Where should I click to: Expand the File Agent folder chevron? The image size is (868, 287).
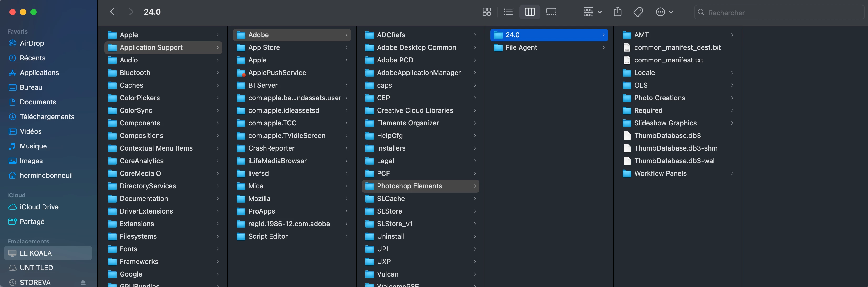pos(603,47)
